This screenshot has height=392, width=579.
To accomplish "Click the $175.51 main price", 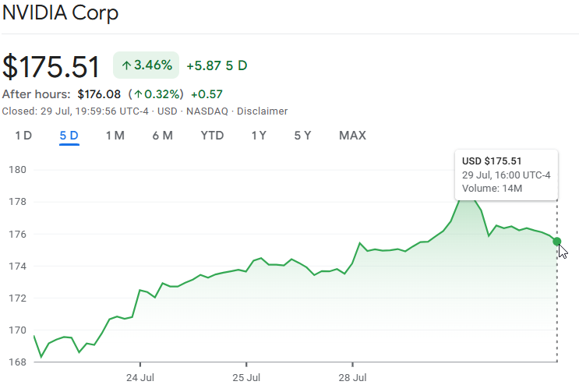I will click(51, 67).
